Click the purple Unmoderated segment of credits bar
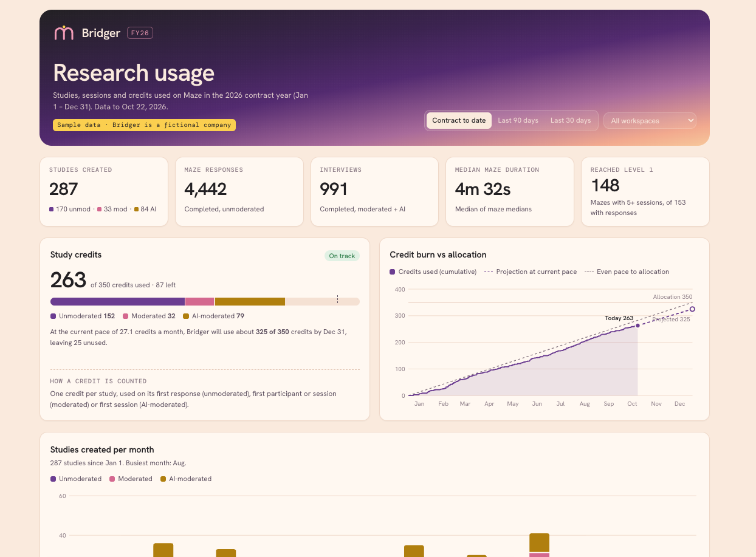This screenshot has height=557, width=756. tap(117, 301)
